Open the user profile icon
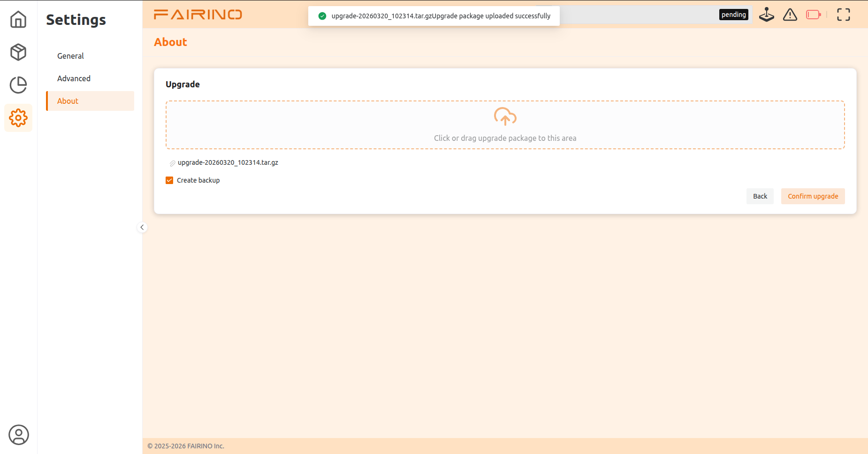 (19, 435)
